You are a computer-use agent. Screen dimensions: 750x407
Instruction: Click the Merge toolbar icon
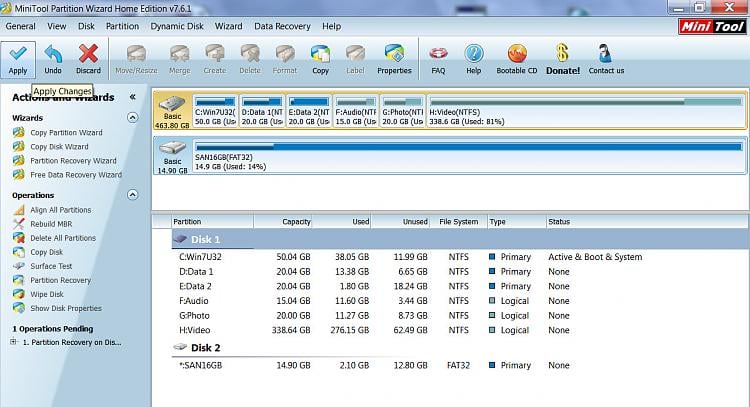[179, 54]
